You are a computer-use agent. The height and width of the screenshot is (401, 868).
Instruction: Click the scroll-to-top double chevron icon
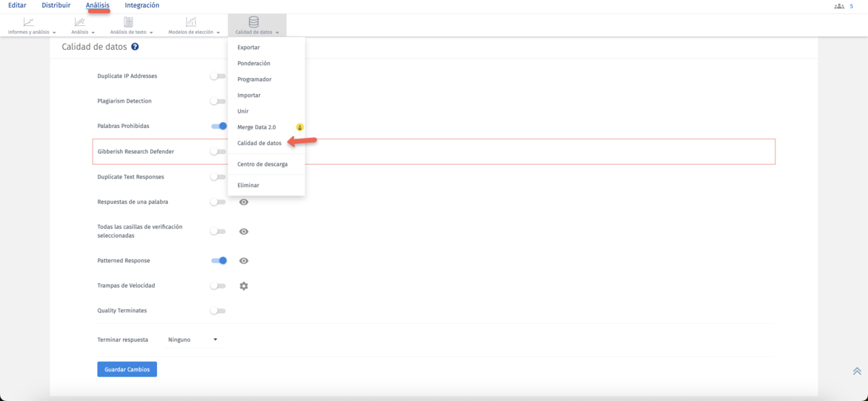click(x=857, y=371)
